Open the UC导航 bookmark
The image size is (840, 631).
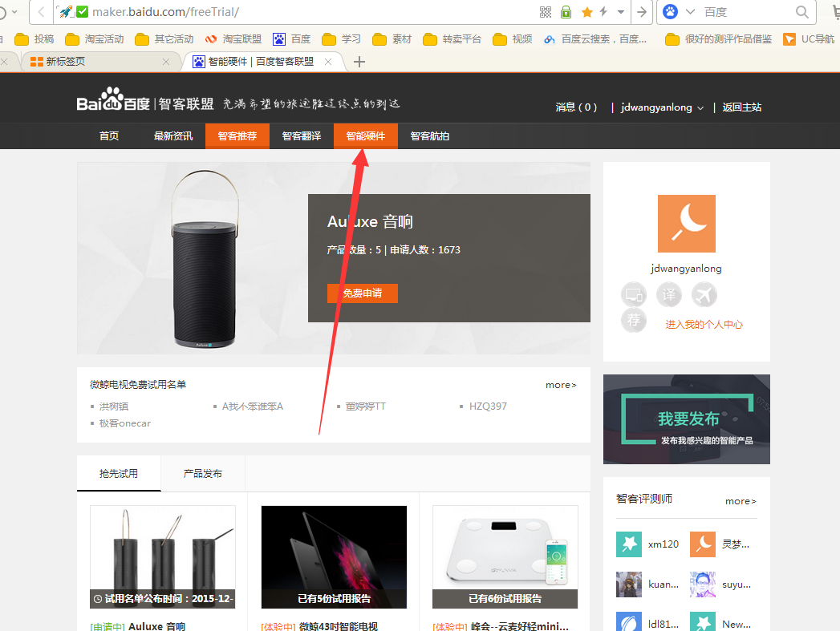[809, 39]
